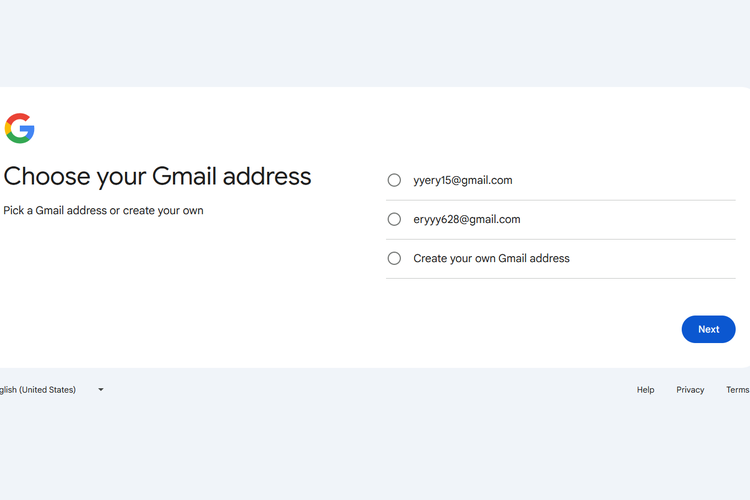Viewport: 750px width, 500px height.
Task: Click the empty gray area below the footer
Action: coord(375,450)
